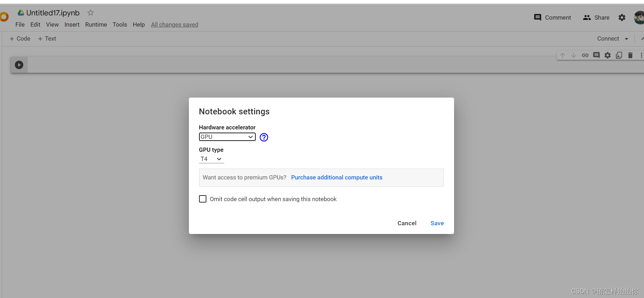Expand Hardware accelerator GPU dropdown

[x=227, y=137]
